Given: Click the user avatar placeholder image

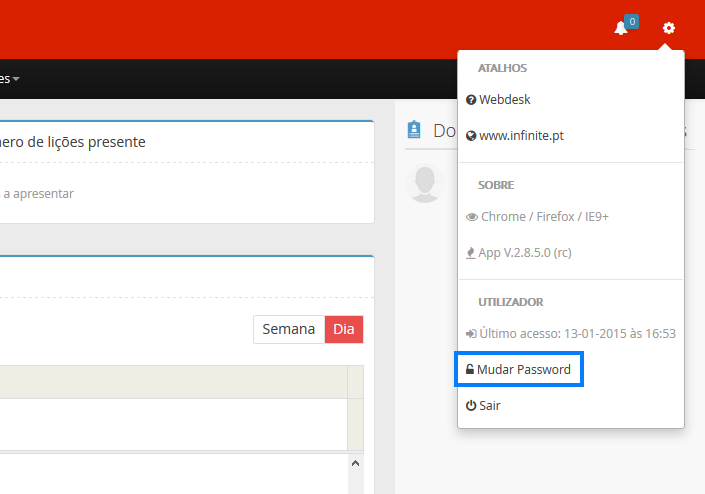Looking at the screenshot, I should pyautogui.click(x=427, y=184).
